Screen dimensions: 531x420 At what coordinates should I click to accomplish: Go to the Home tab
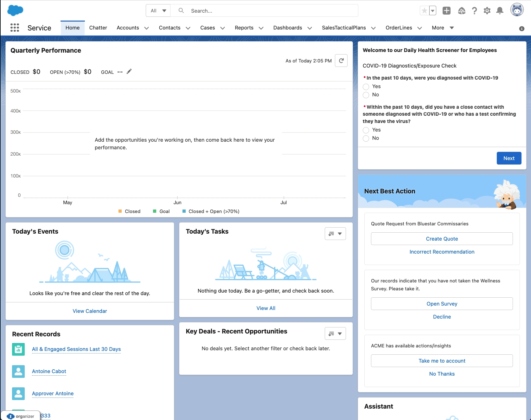(x=73, y=28)
